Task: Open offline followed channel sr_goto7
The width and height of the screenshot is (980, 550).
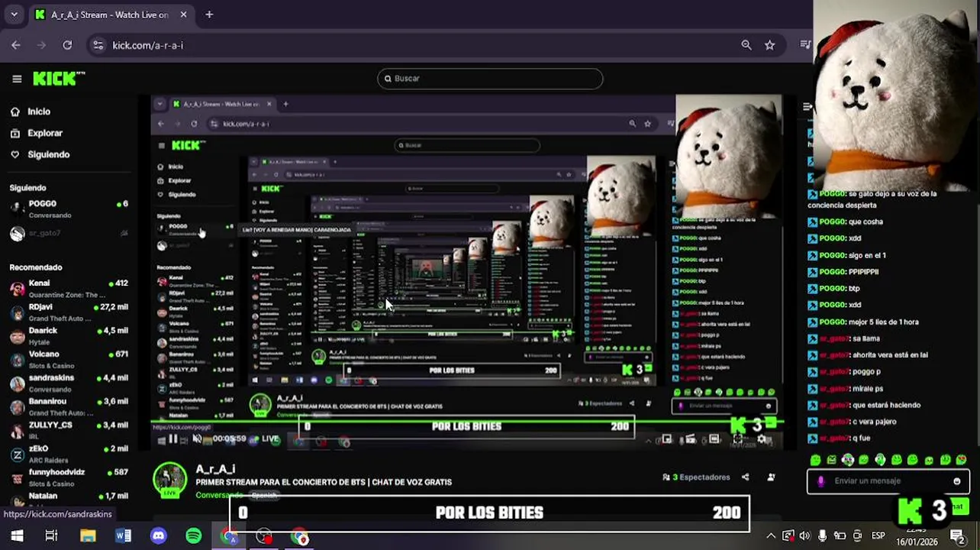Action: click(69, 233)
